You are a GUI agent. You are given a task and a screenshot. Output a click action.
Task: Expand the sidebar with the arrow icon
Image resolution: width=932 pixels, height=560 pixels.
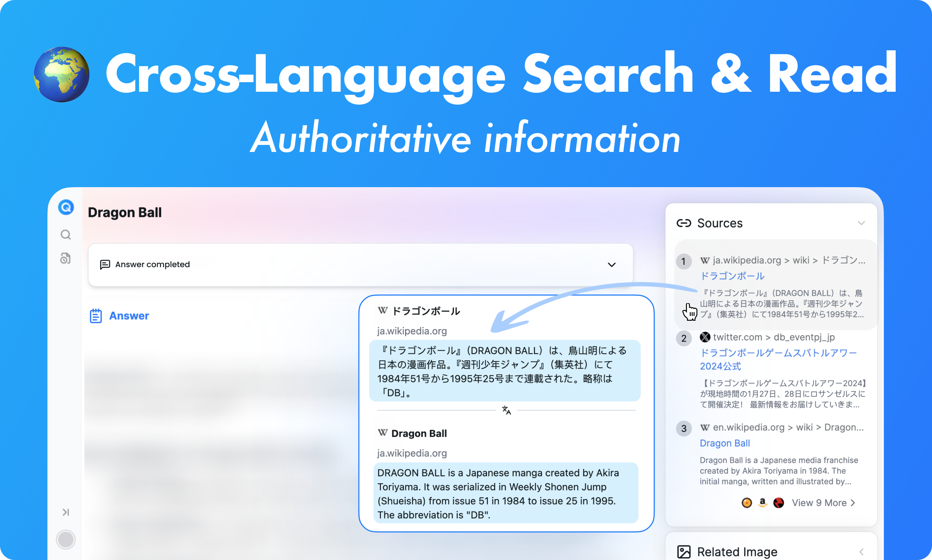66,512
